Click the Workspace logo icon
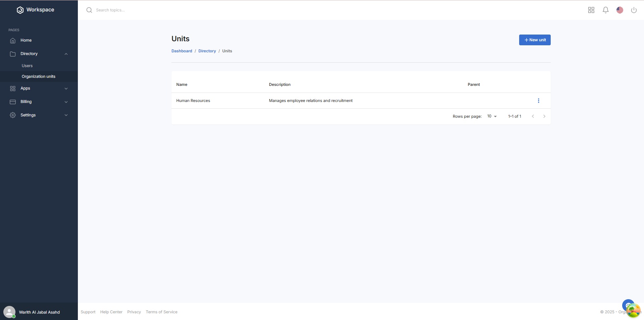Viewport: 644px width, 320px height. (x=20, y=10)
